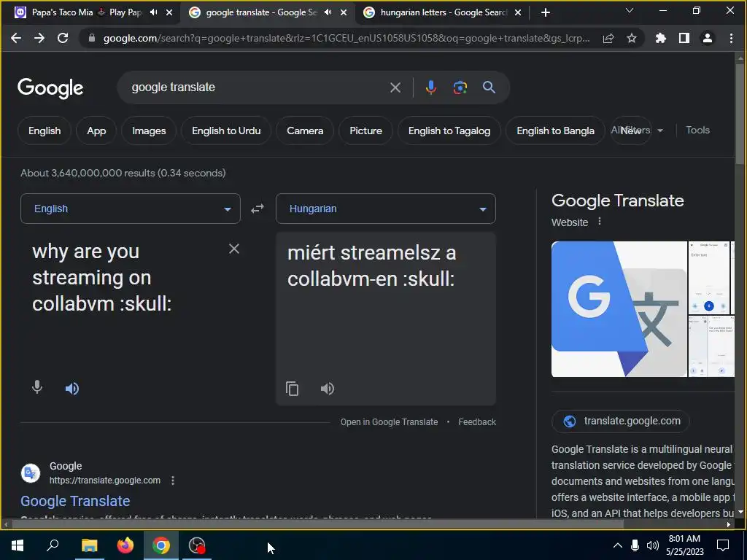Listen to the English source text

coord(72,389)
